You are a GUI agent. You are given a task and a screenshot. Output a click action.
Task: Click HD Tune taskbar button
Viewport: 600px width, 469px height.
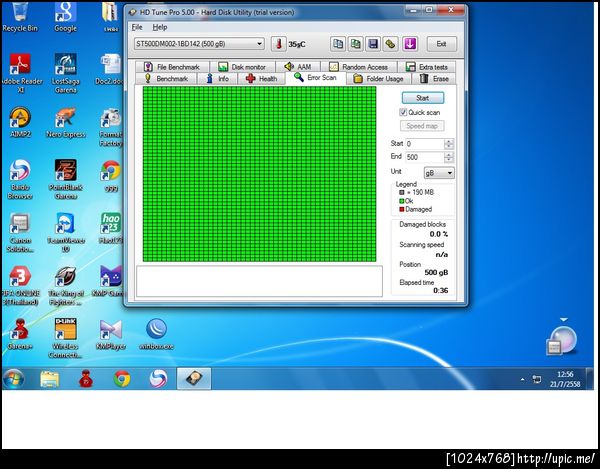pyautogui.click(x=194, y=379)
